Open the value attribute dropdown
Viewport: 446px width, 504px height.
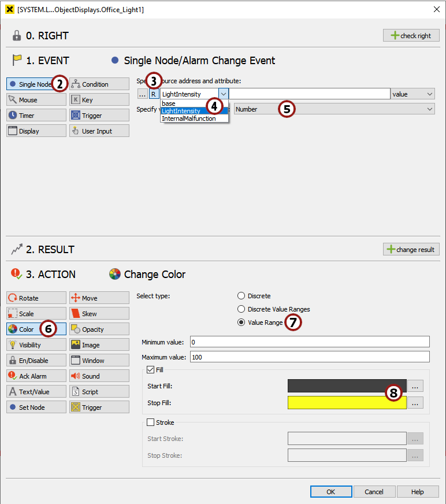(412, 94)
